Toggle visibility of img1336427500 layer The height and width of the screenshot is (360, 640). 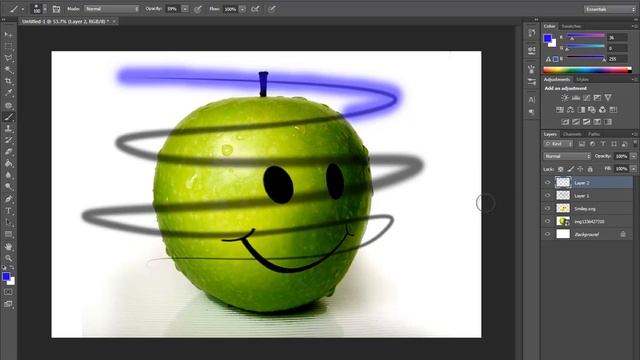[x=548, y=222]
